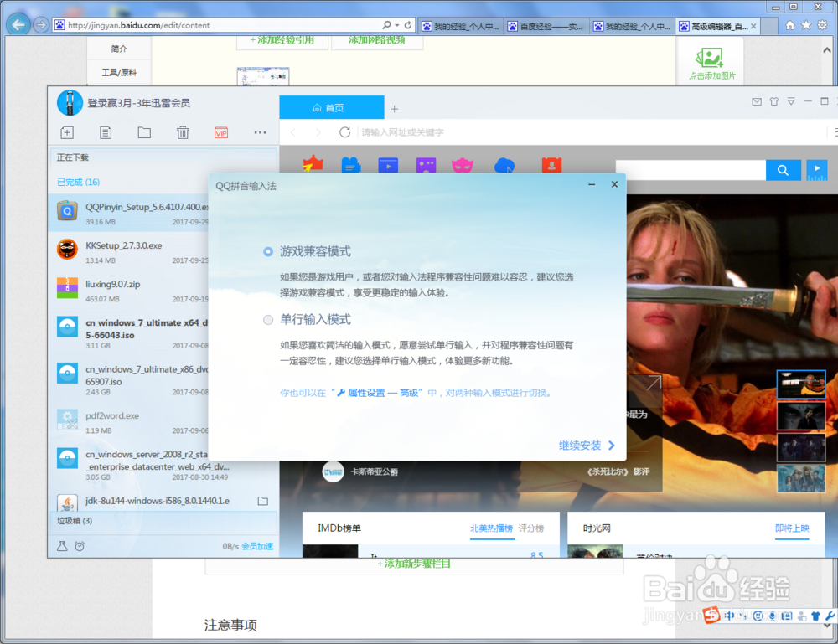Open folder icon next to jdk-8u144 download
The height and width of the screenshot is (644, 838).
click(x=263, y=501)
